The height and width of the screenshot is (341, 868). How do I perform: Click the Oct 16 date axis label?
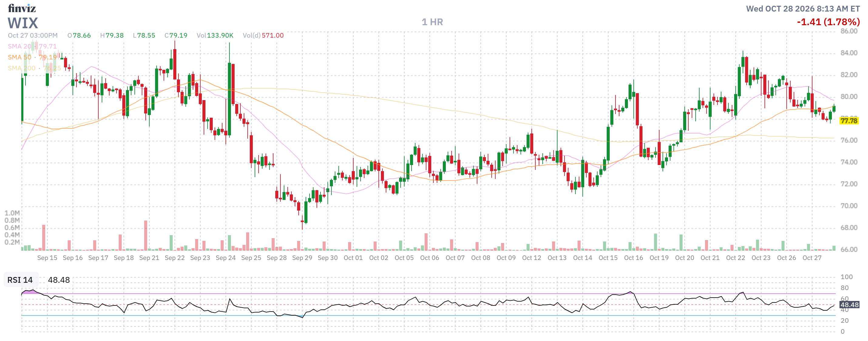(633, 258)
